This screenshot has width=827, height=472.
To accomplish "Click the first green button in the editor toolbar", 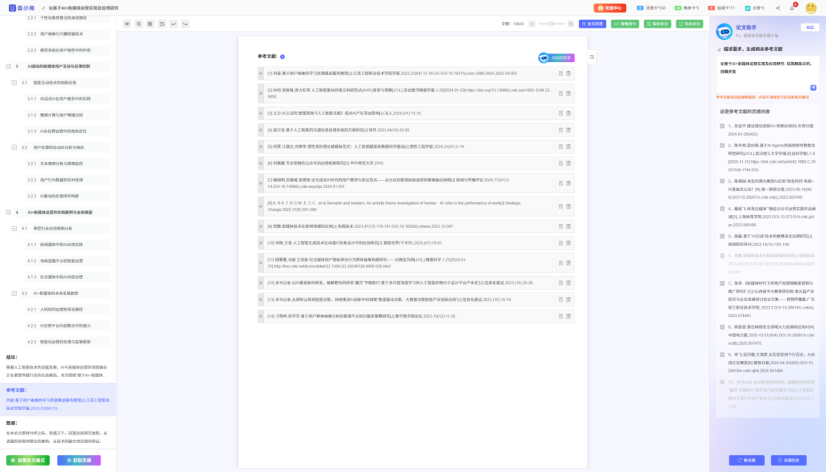I will click(625, 24).
